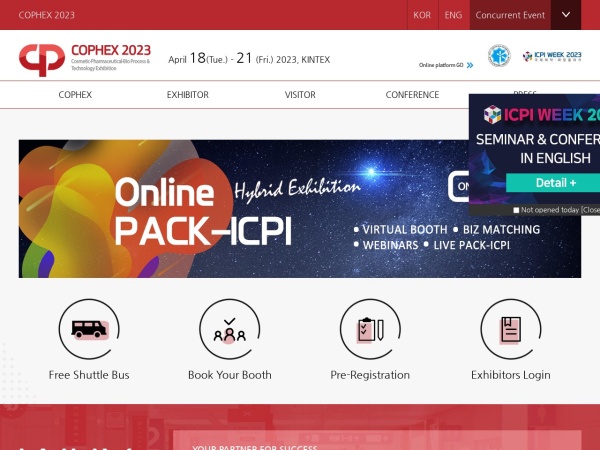Check the Not opened today box
600x450 pixels.
516,210
